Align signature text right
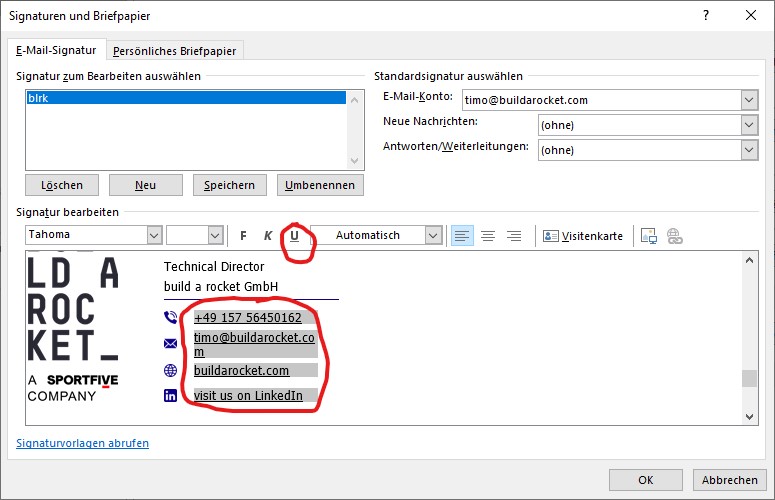Screen dimensions: 775x500 tap(514, 236)
